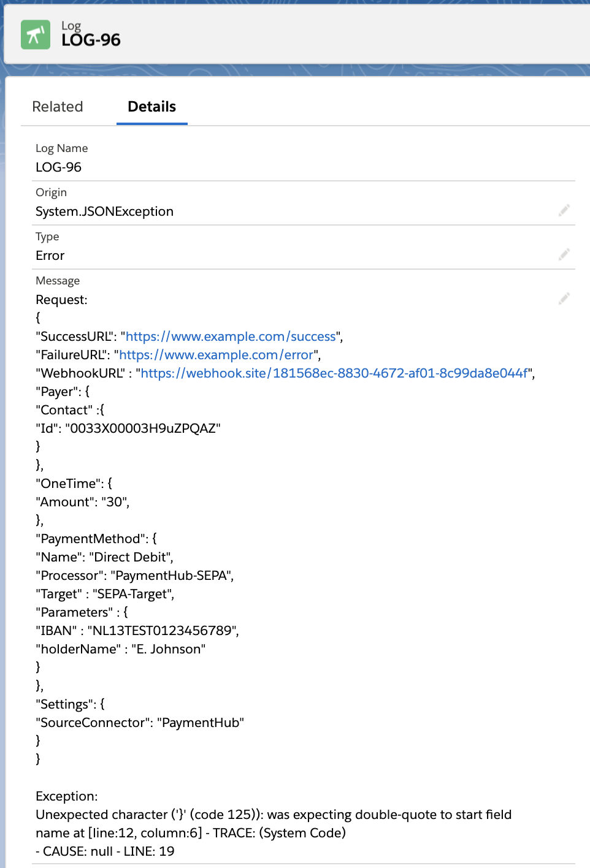Click the Type value showing Error
This screenshot has width=590, height=868.
[49, 255]
